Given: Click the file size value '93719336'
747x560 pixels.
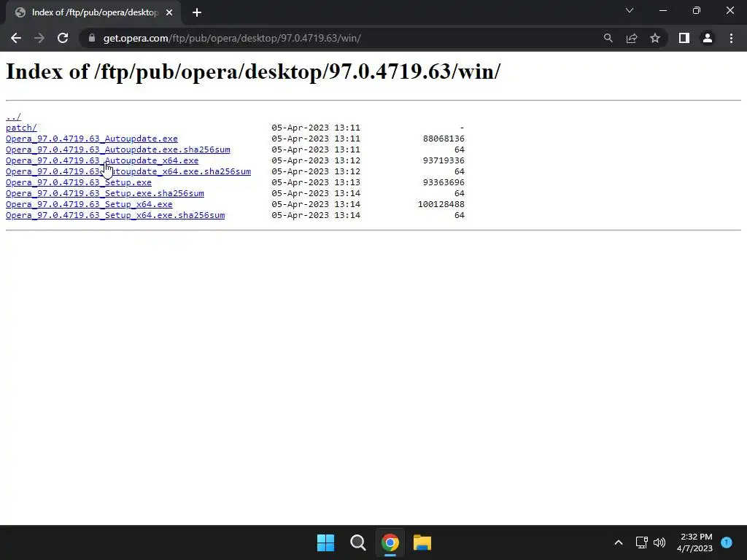Looking at the screenshot, I should point(444,160).
